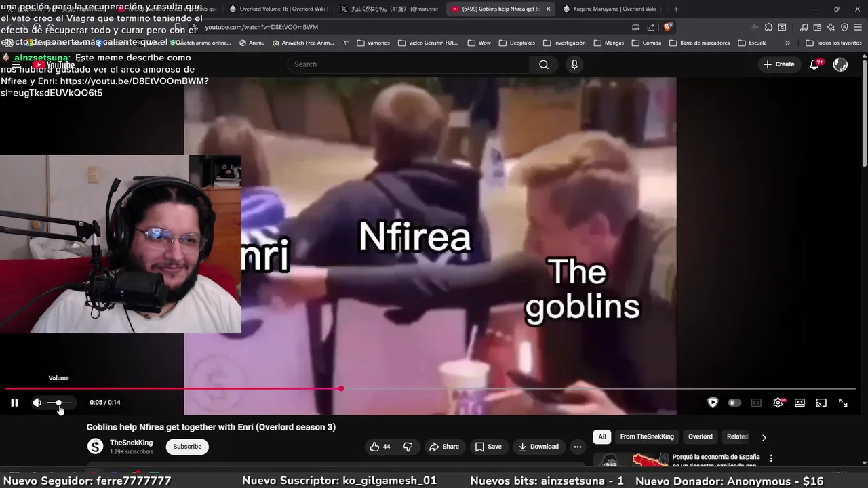Open the account avatar menu
Image resolution: width=868 pixels, height=488 pixels.
point(840,64)
